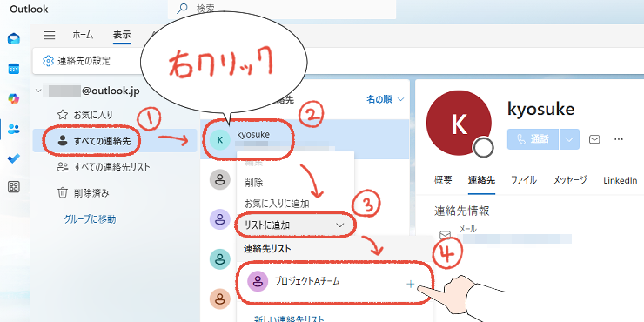Expand リストに追加 in the context menu
Image resolution: width=644 pixels, height=322 pixels.
pyautogui.click(x=295, y=225)
